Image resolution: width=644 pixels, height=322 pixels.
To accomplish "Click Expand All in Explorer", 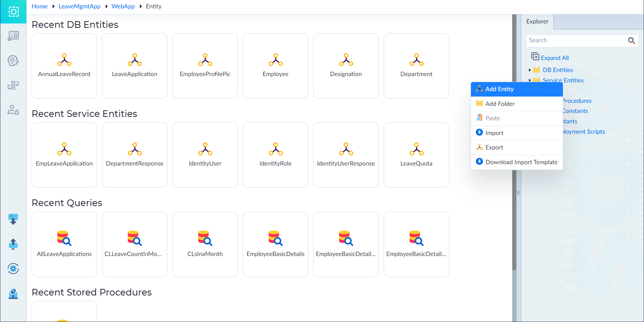I will 550,57.
